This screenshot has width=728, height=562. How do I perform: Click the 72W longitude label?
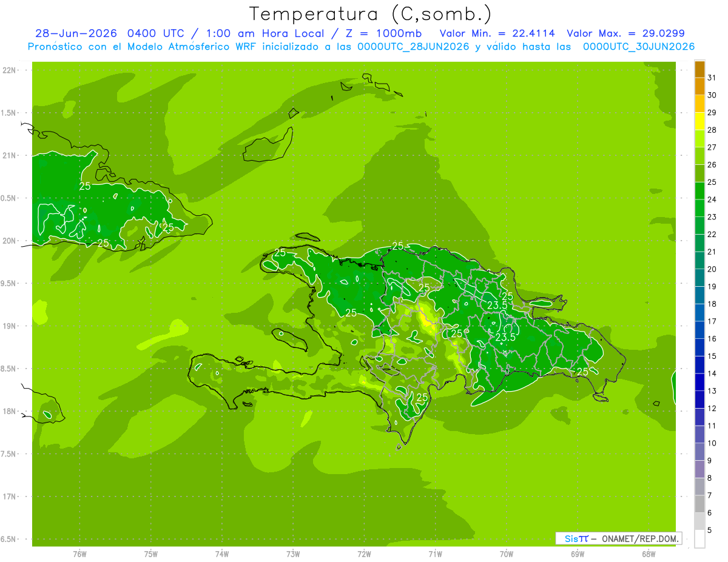365,554
